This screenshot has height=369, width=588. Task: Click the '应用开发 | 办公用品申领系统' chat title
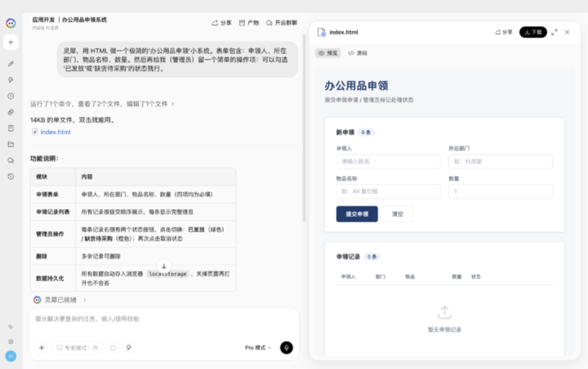click(x=69, y=20)
